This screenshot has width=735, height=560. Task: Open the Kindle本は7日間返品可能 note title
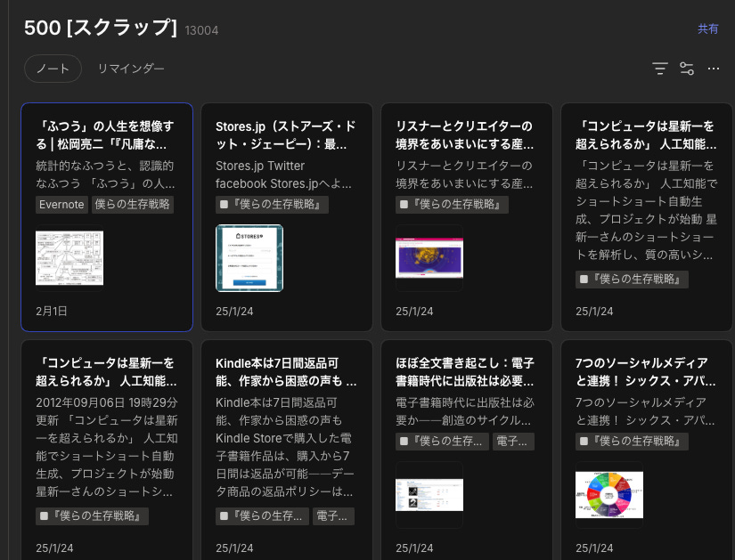coord(286,371)
